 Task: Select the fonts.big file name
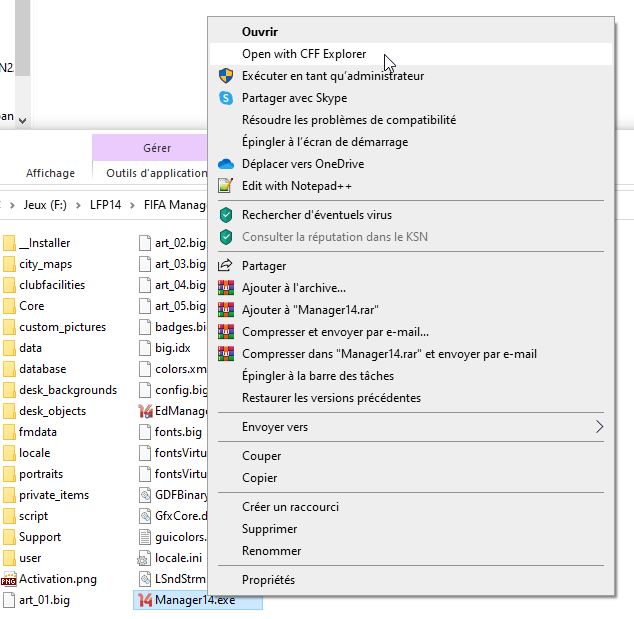[x=178, y=432]
